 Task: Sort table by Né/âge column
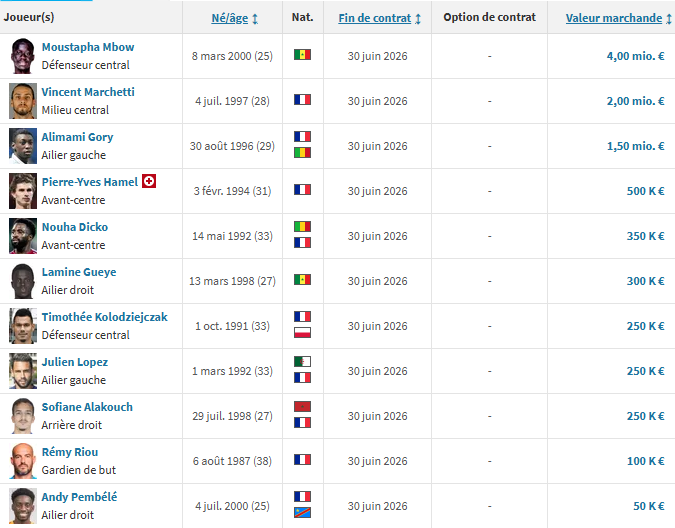(x=235, y=18)
